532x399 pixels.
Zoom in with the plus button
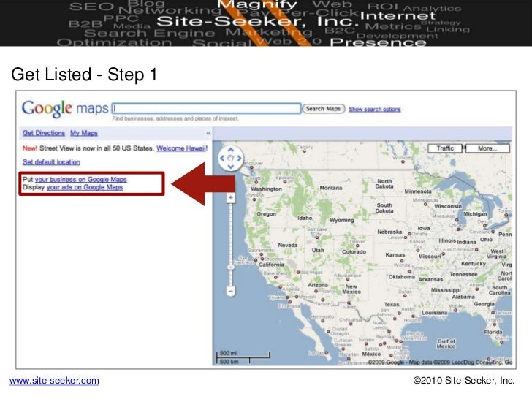coord(231,198)
